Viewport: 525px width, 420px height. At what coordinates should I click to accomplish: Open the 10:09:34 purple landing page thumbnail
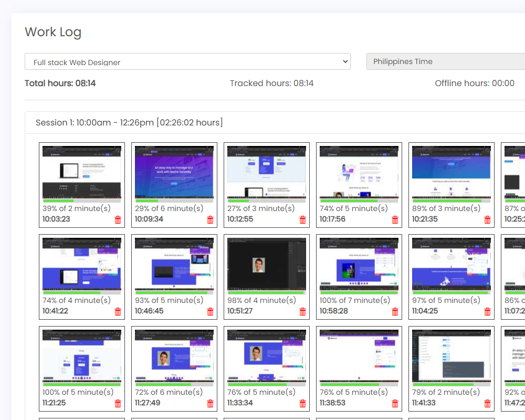(x=174, y=172)
